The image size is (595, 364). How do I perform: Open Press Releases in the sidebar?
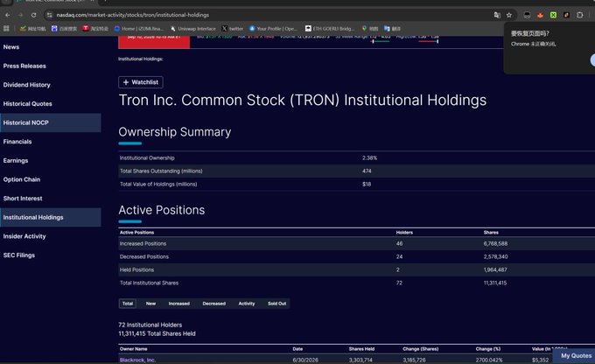point(24,66)
